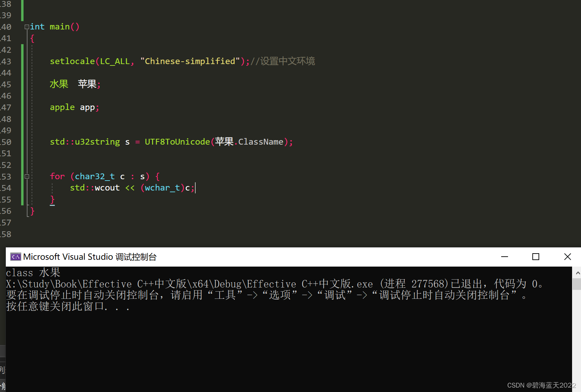Click the console window title text
This screenshot has width=581, height=392.
pos(90,257)
